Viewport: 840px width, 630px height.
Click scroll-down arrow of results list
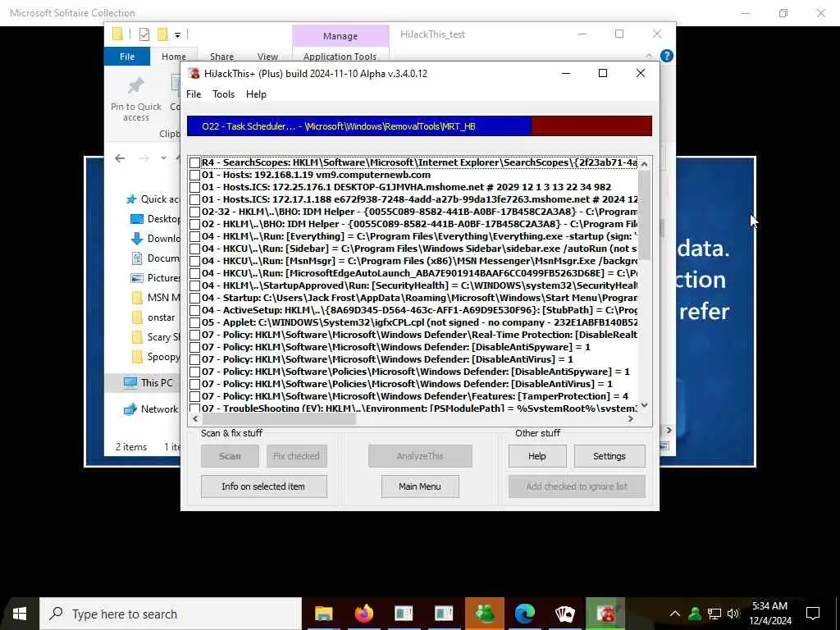tap(644, 405)
